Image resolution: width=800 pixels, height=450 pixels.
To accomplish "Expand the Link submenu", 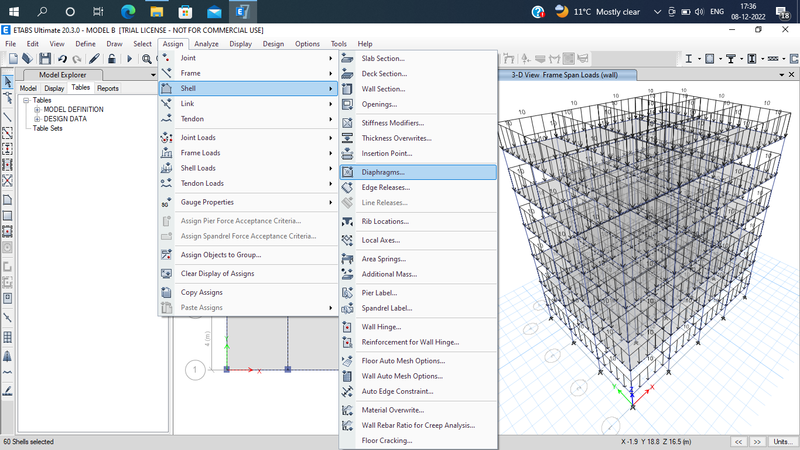I will click(x=248, y=104).
